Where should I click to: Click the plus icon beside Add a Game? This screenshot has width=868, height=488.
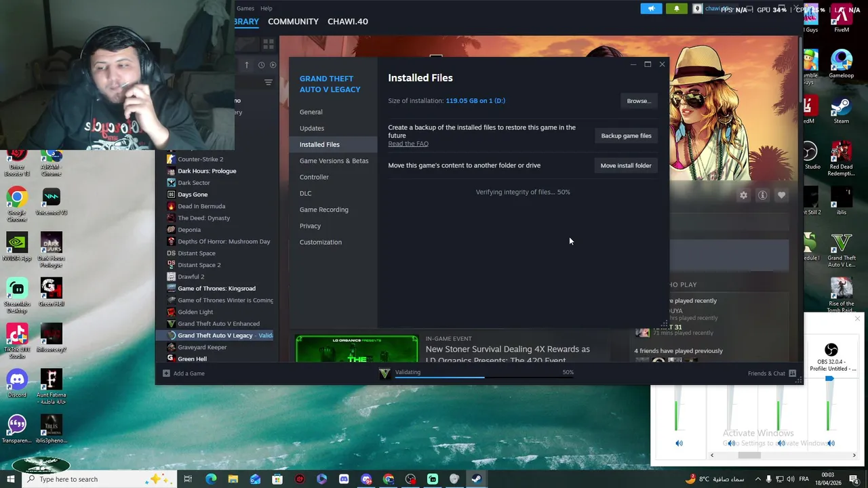[166, 373]
